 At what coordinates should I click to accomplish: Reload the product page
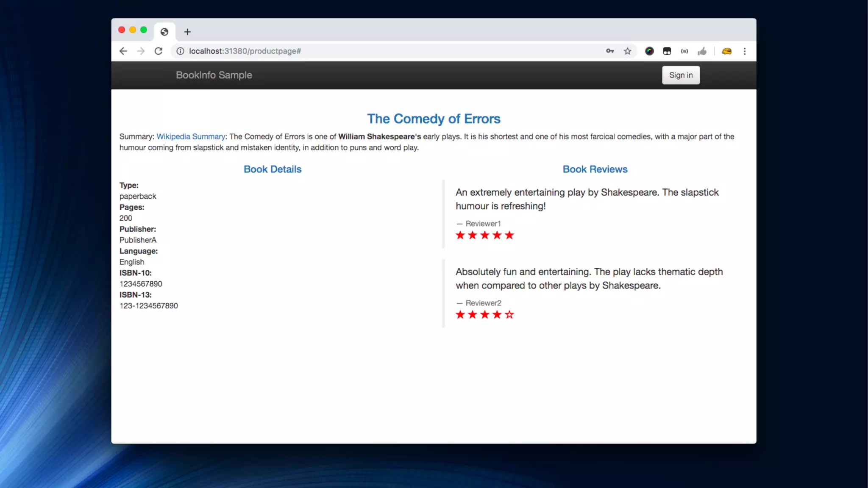point(159,51)
